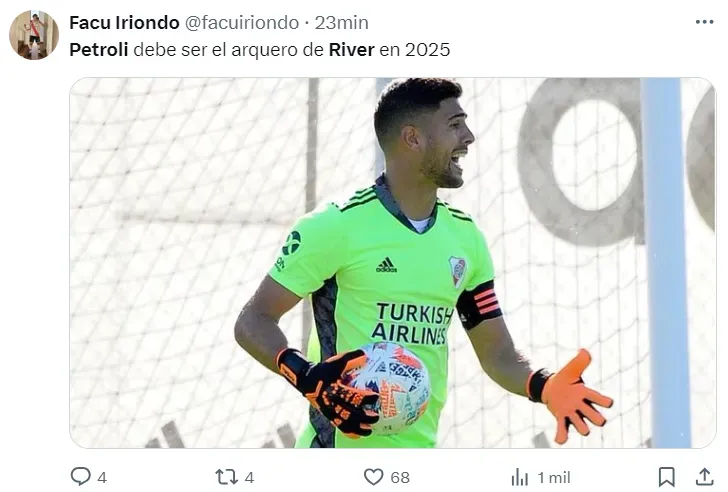Image resolution: width=728 pixels, height=492 pixels.
Task: Open Facu Iriondo's profile avatar
Action: coord(34,35)
